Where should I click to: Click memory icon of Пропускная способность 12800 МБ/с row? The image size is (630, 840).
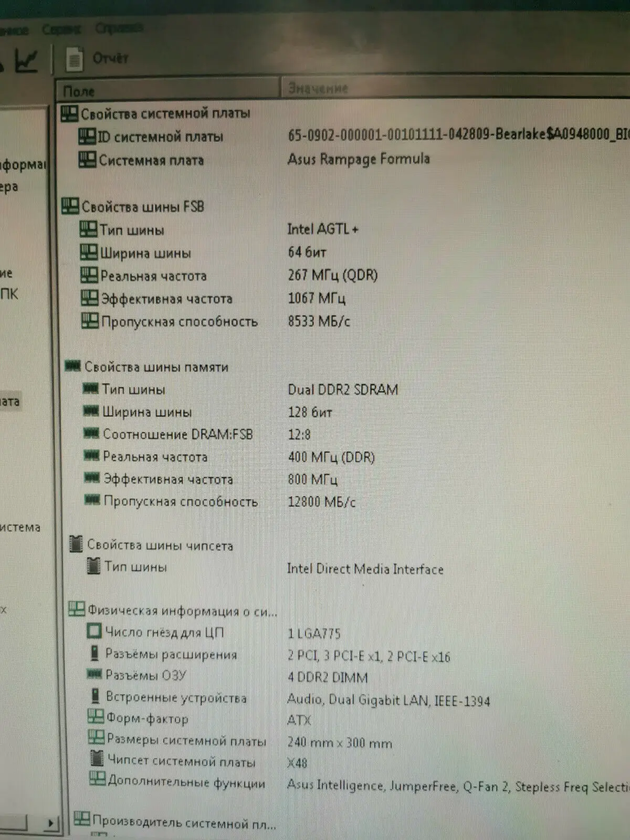coord(92,500)
